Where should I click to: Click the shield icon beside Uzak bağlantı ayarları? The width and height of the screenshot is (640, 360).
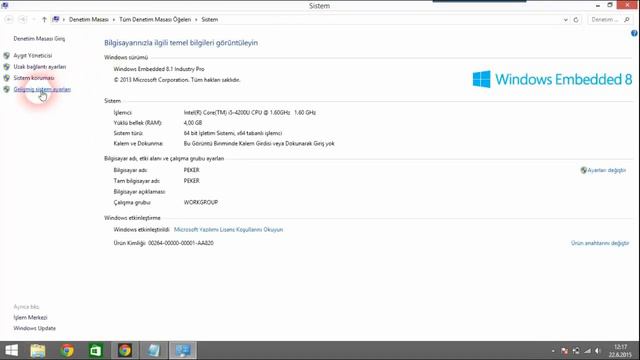click(x=7, y=67)
